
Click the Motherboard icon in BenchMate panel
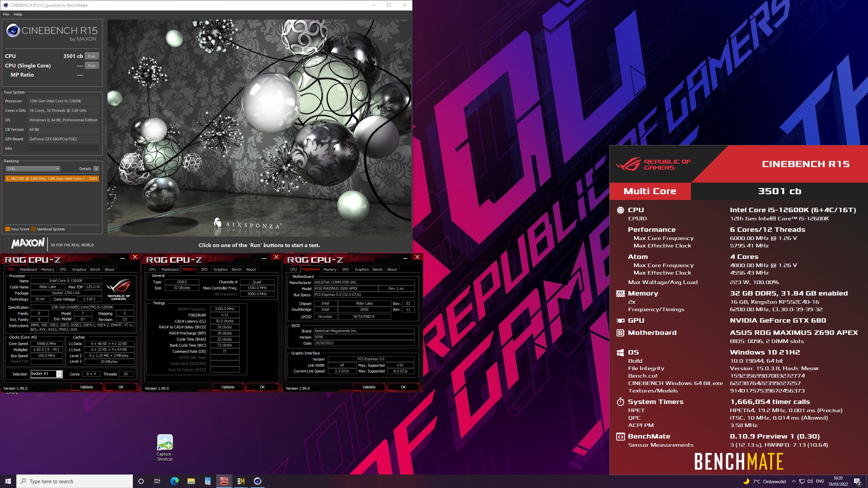click(x=620, y=333)
